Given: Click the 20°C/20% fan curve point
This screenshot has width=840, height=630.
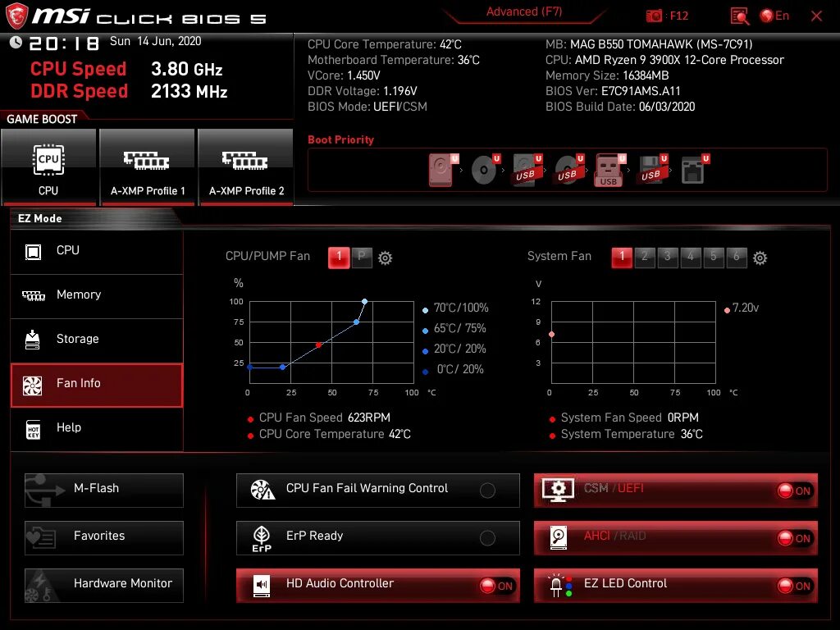Looking at the screenshot, I should [x=283, y=367].
